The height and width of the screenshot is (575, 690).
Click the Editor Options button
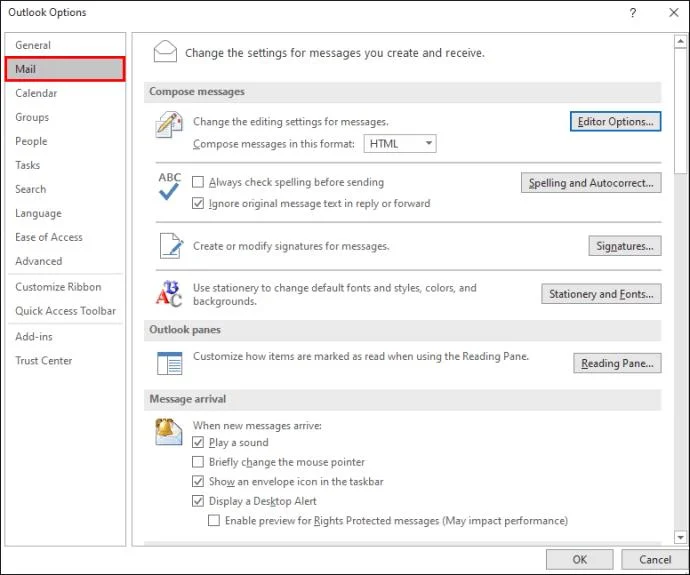[x=615, y=121]
